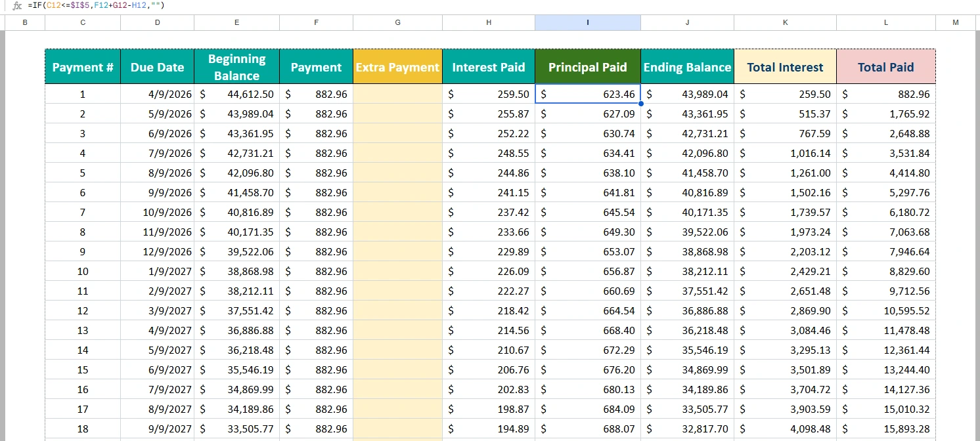The width and height of the screenshot is (980, 441).
Task: Click the Total Paid header cell
Action: pyautogui.click(x=885, y=66)
